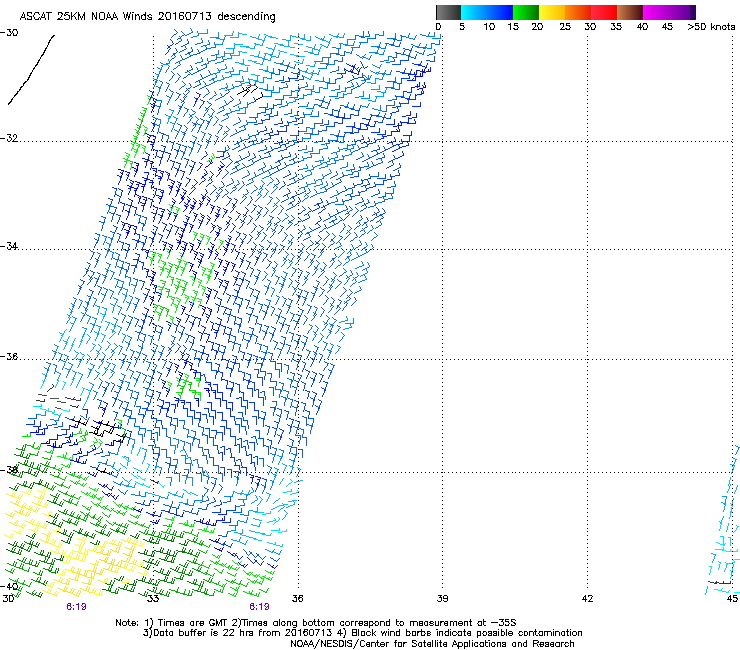This screenshot has height=650, width=740.
Task: Click the red 30-35 knots color segment
Action: (x=604, y=12)
